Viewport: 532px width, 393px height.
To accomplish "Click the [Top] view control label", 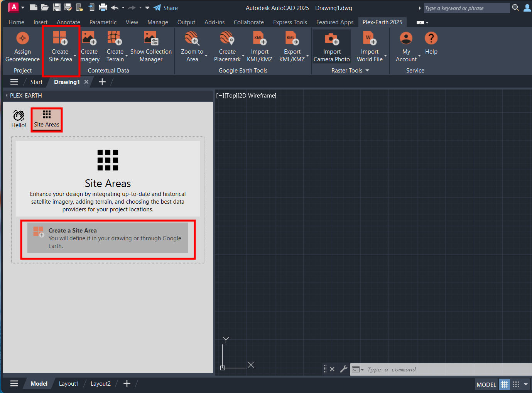I will click(231, 96).
